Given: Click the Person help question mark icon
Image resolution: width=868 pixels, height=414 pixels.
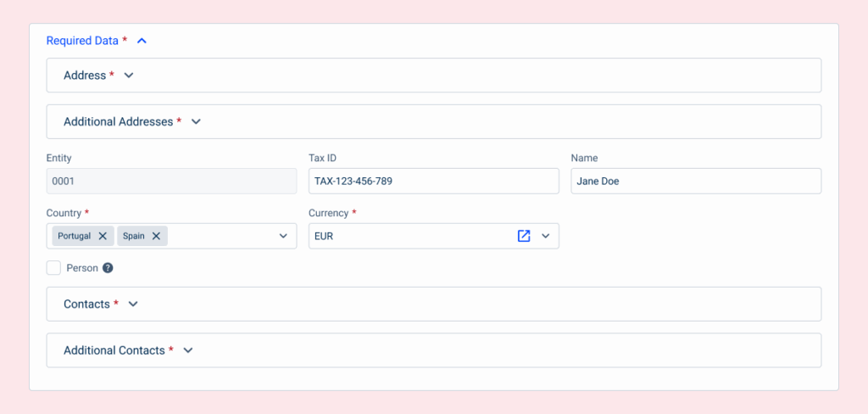Looking at the screenshot, I should [x=108, y=268].
